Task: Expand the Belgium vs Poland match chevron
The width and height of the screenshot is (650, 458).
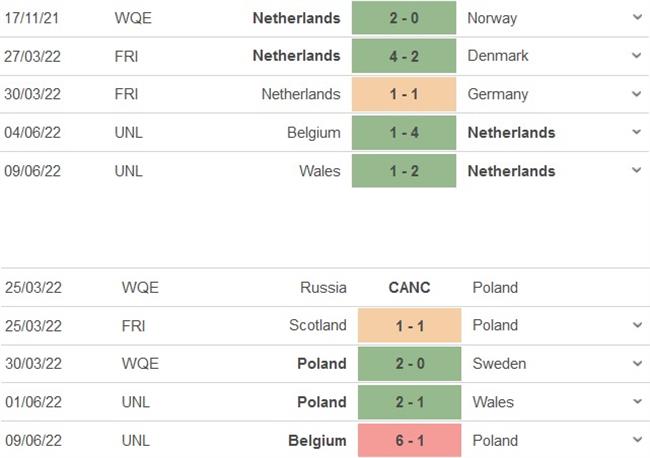Action: 637,440
